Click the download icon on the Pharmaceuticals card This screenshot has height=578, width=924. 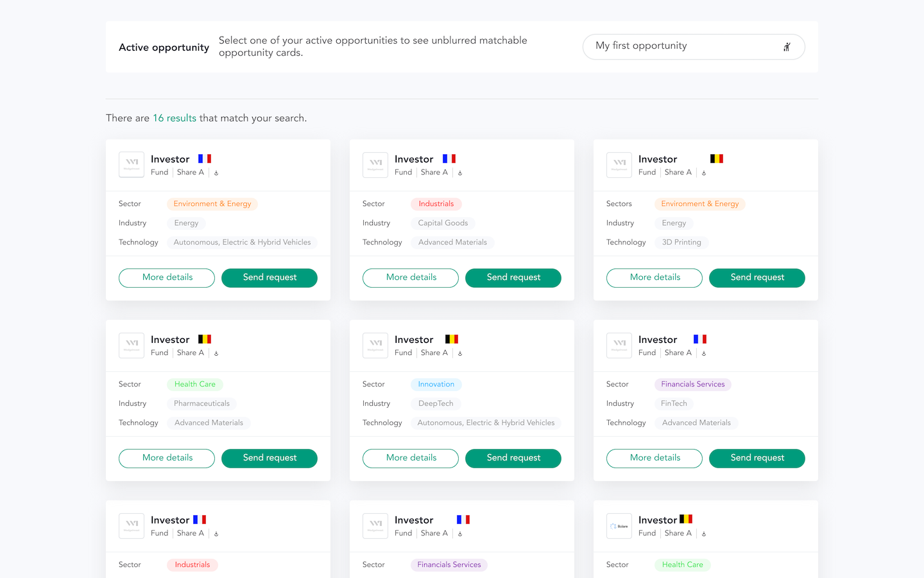click(216, 353)
